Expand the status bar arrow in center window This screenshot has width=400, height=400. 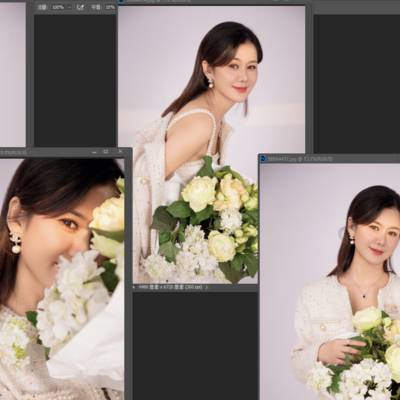point(207,287)
